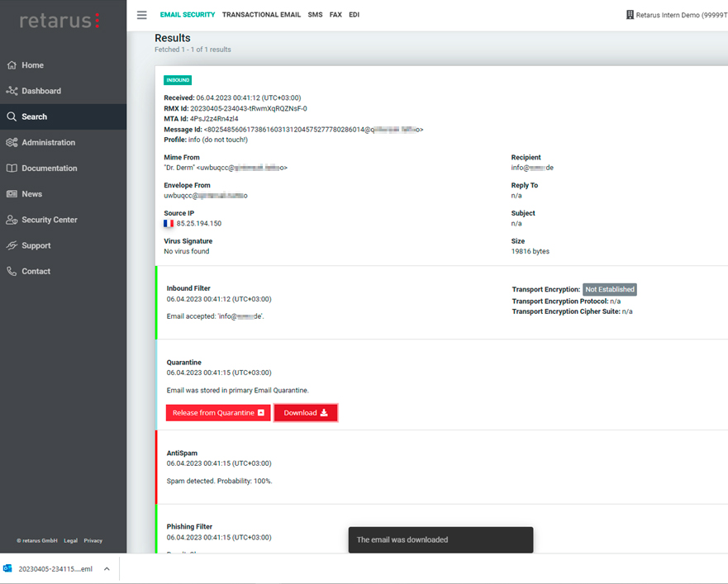Open Documentation in the sidebar
Viewport: 728px width, 584px height.
(63, 168)
